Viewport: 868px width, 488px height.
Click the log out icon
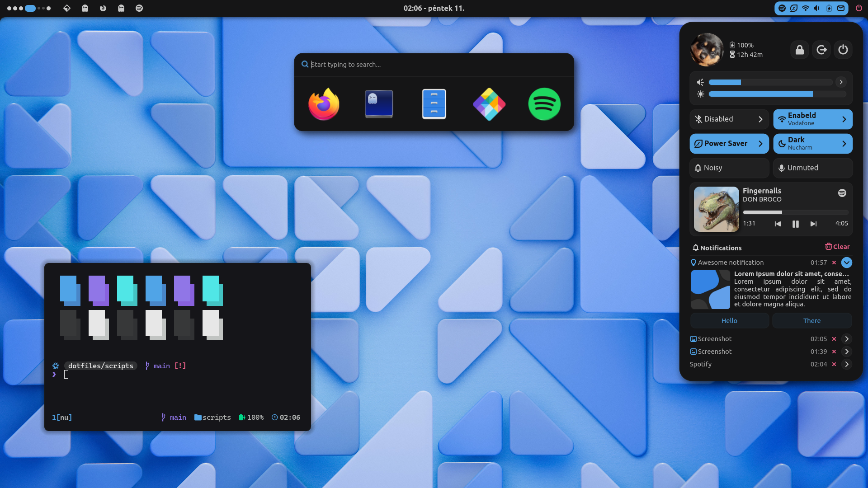821,50
